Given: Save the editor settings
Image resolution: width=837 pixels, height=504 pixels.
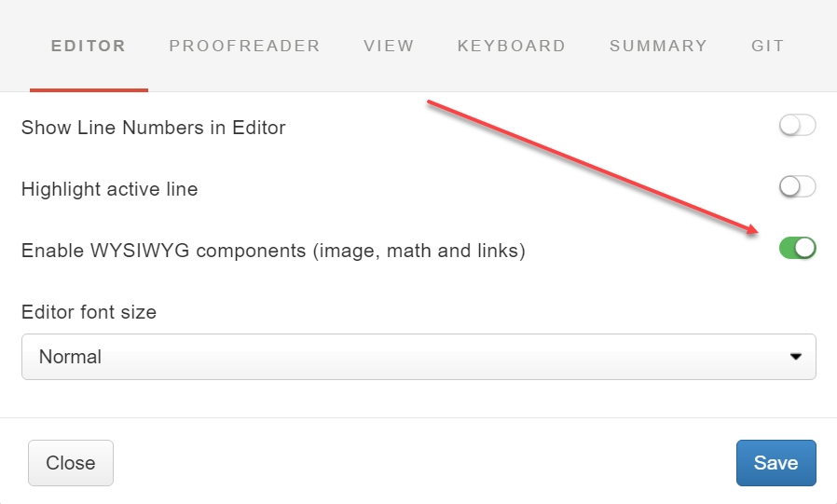Looking at the screenshot, I should pyautogui.click(x=775, y=463).
